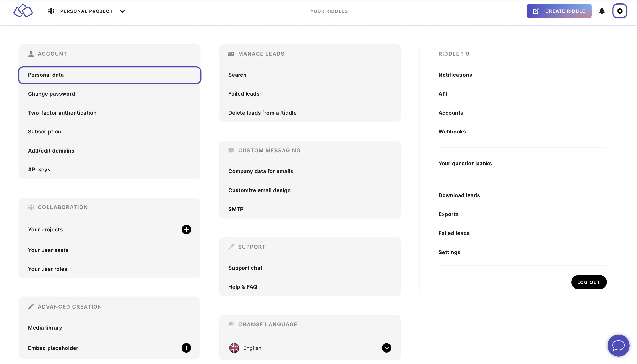This screenshot has width=637, height=364.
Task: Click the Change language globe icon
Action: pos(231,324)
